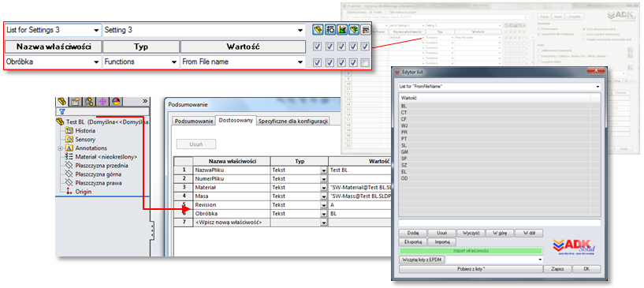Click Usuń button in Podsumowanie dialog
The image size is (644, 288).
pyautogui.click(x=196, y=144)
